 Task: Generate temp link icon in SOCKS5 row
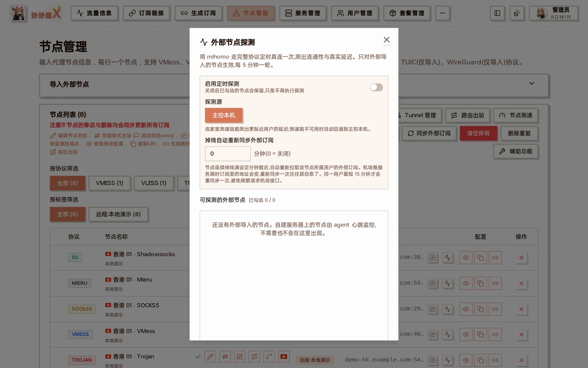point(495,309)
